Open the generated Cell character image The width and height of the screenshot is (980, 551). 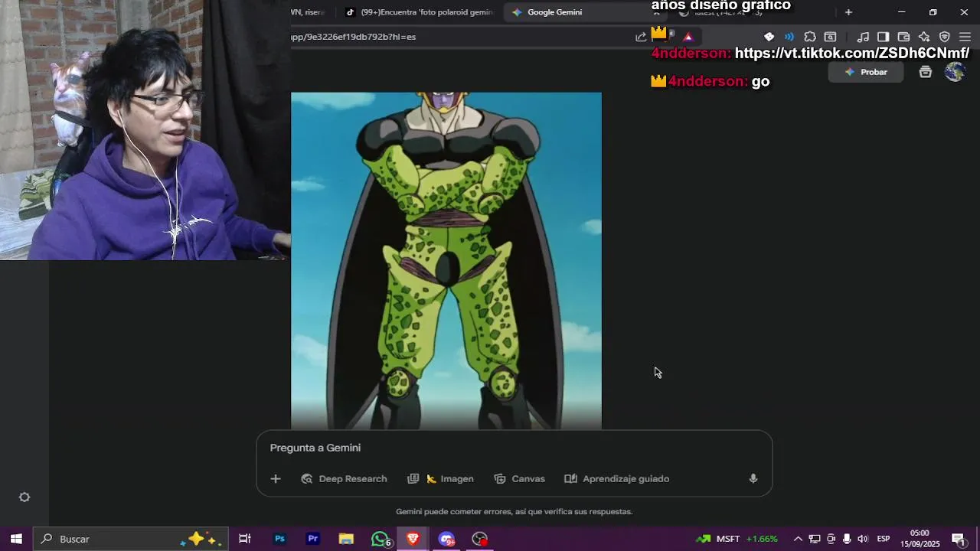(446, 261)
